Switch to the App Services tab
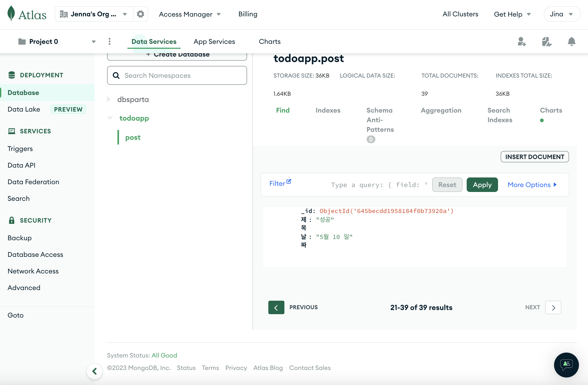Viewport: 588px width, 385px height. click(214, 42)
